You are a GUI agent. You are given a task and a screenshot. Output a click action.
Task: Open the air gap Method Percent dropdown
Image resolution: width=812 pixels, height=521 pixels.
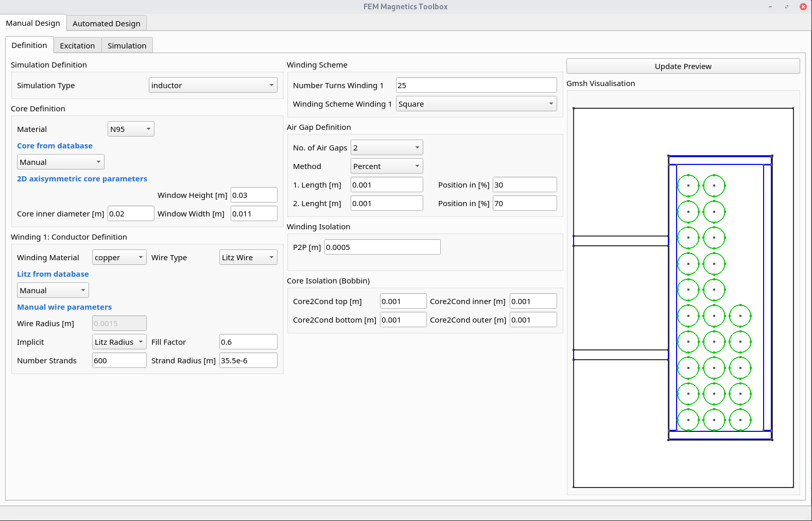[x=387, y=166]
